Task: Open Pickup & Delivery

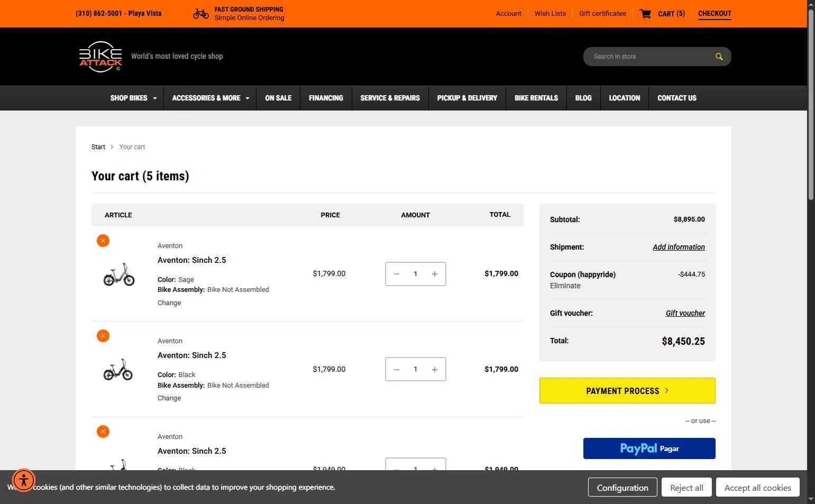Action: point(467,98)
